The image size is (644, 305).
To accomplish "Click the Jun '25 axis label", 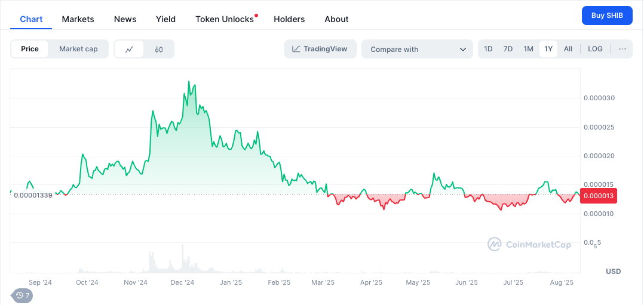I will click(467, 282).
